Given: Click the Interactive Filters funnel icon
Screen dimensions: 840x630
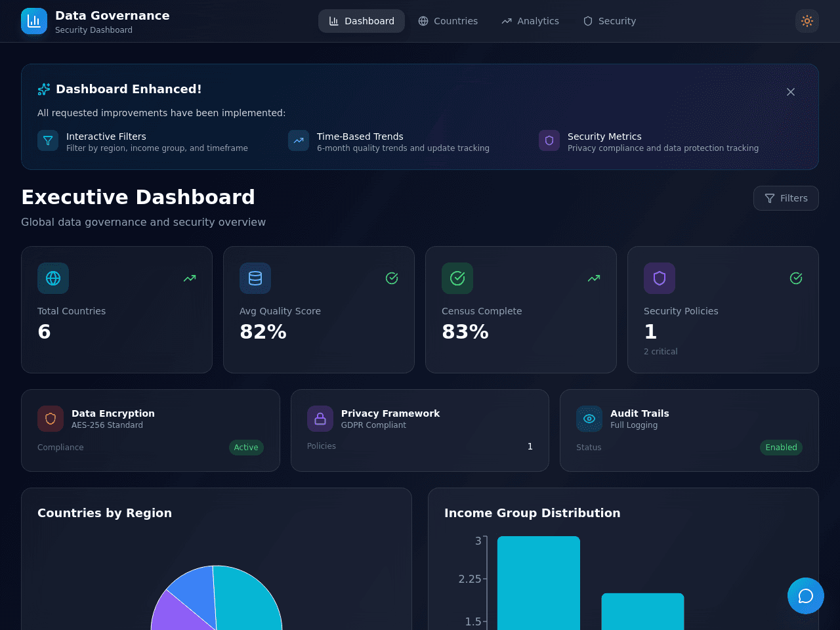Looking at the screenshot, I should [x=48, y=140].
